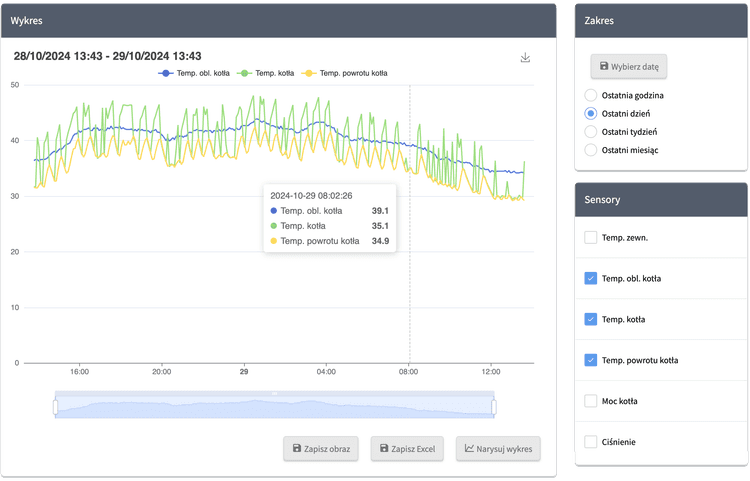Viewport: 750px width, 481px height.
Task: Open date picker with Wybierz datę
Action: pyautogui.click(x=628, y=67)
